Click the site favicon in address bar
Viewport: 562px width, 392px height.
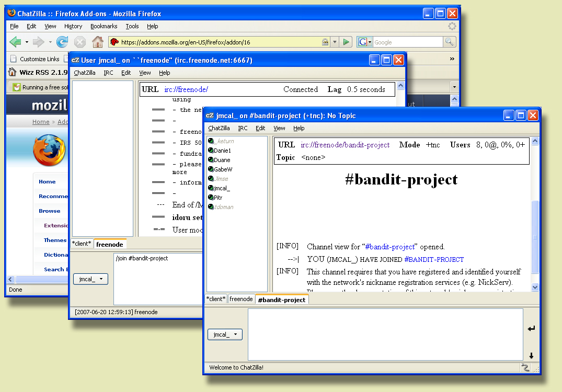click(x=114, y=42)
